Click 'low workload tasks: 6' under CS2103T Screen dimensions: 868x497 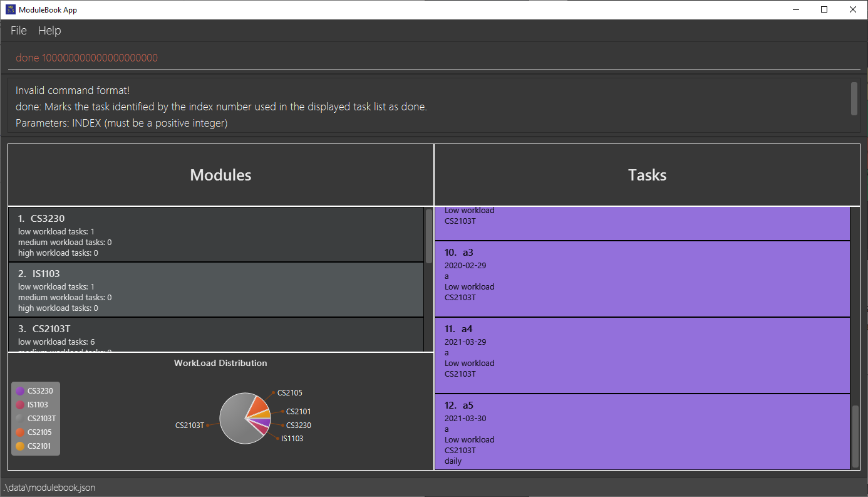[x=56, y=342]
